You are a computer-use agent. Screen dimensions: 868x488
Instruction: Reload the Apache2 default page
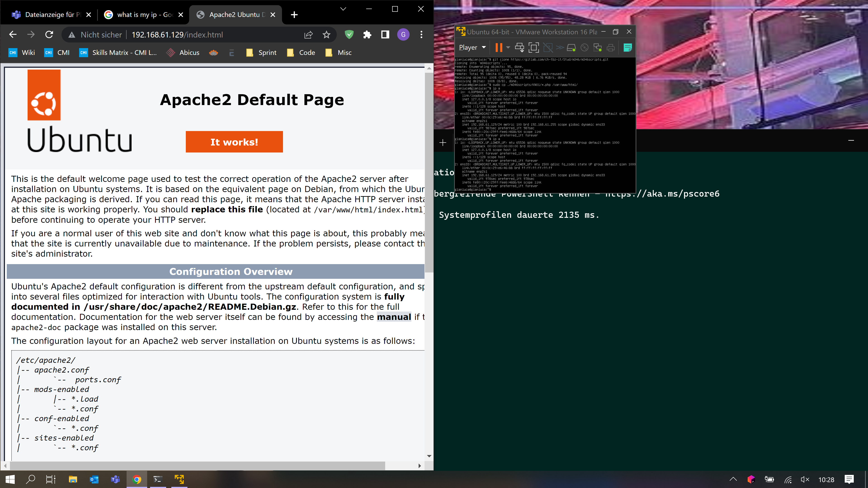[49, 35]
